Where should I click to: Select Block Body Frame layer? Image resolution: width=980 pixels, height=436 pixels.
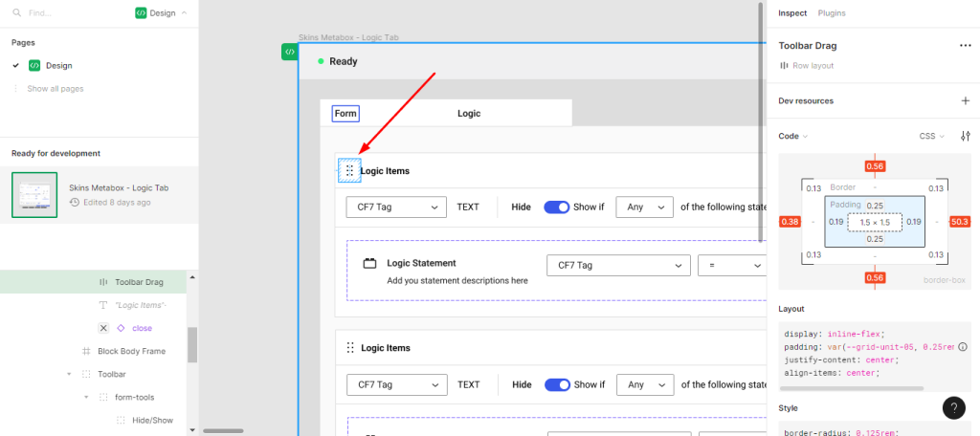(x=131, y=351)
